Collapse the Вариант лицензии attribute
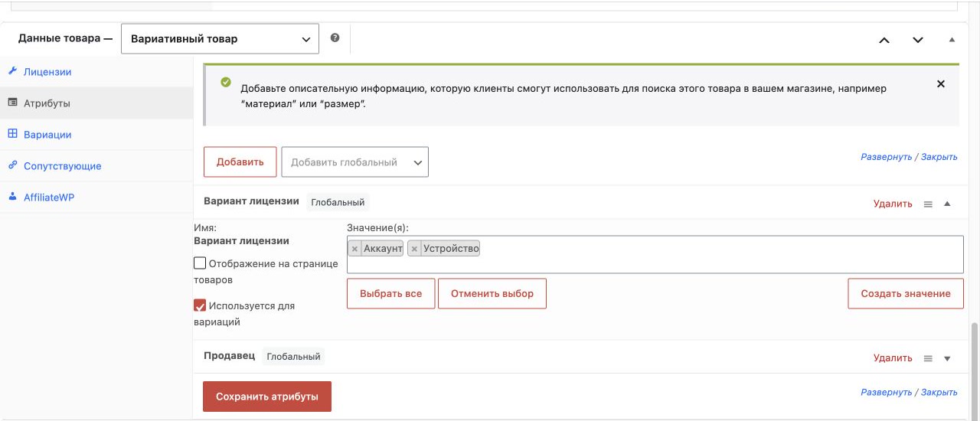 point(947,204)
